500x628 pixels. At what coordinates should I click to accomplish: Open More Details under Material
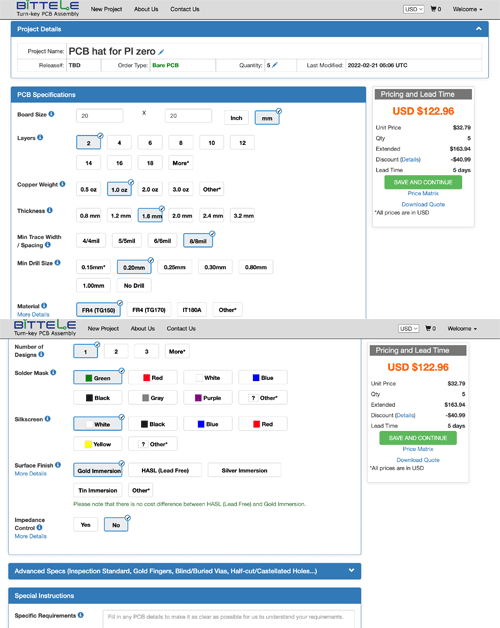pos(33,314)
